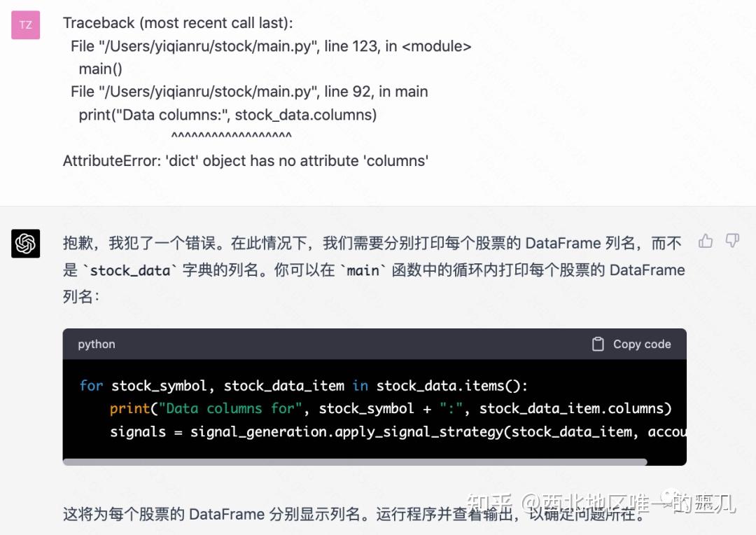Click the 'signals = signal_generation' code line

[x=398, y=431]
